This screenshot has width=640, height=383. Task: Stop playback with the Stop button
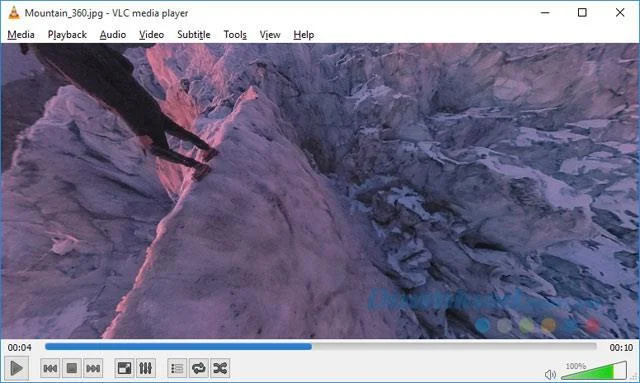click(x=71, y=368)
